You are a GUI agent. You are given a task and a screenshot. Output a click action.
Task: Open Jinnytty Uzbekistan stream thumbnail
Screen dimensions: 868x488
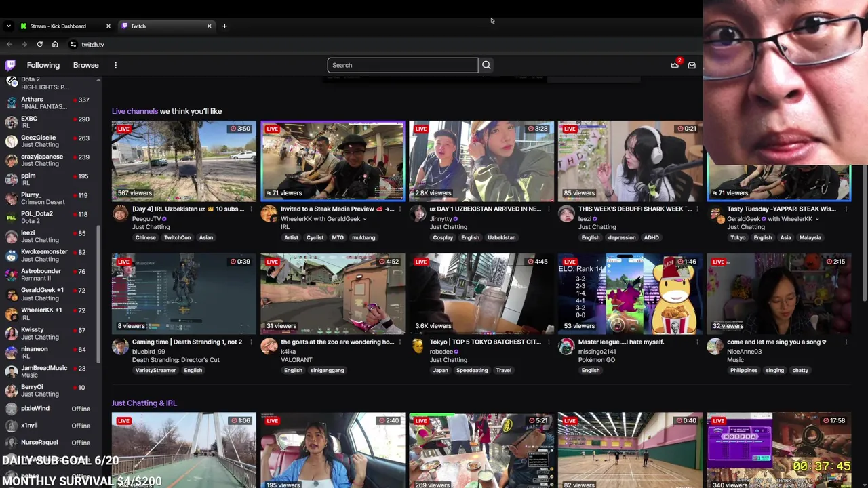pos(481,161)
